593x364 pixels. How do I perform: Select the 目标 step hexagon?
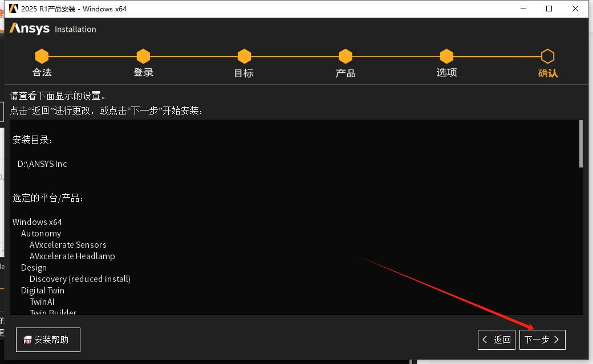pos(244,56)
